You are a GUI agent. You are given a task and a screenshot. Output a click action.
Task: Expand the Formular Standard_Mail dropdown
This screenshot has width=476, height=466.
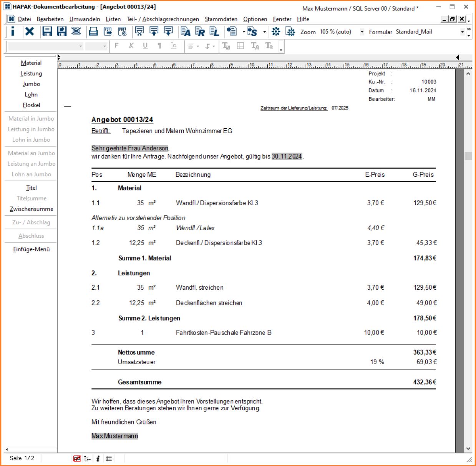click(x=462, y=32)
